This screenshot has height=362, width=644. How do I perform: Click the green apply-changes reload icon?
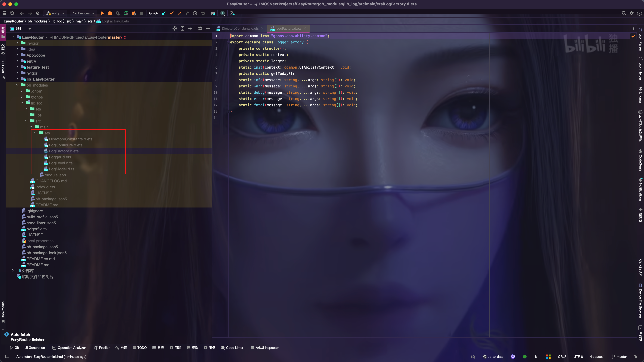click(126, 13)
